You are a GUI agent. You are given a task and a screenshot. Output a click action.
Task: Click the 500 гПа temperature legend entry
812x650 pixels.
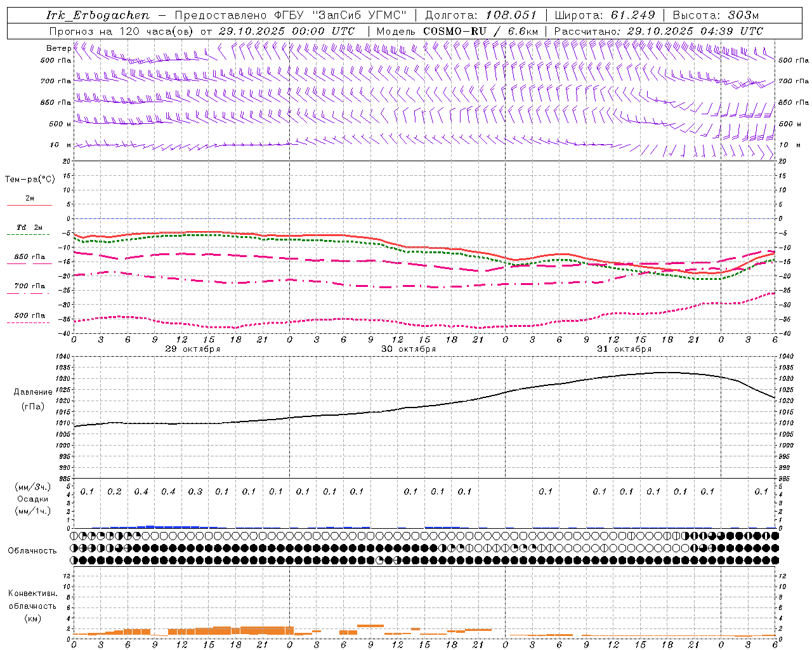click(30, 315)
